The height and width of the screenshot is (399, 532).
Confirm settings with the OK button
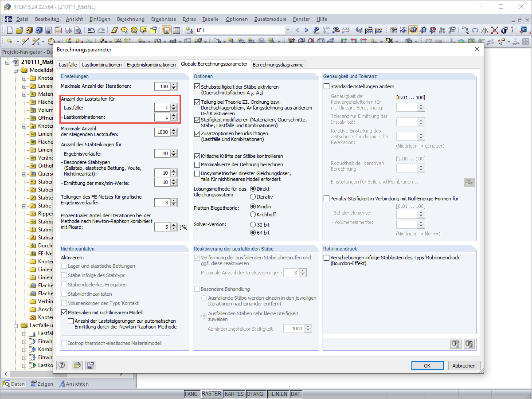pos(427,365)
